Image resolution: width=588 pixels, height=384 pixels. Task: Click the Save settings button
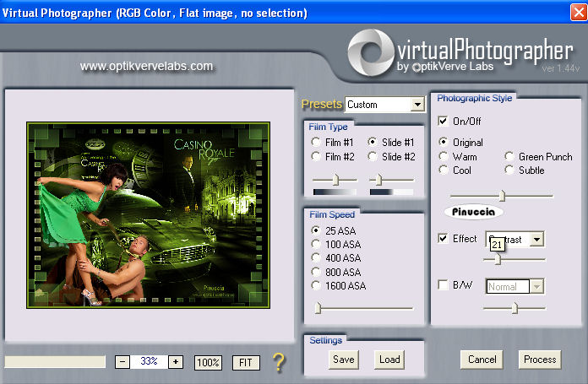point(344,360)
